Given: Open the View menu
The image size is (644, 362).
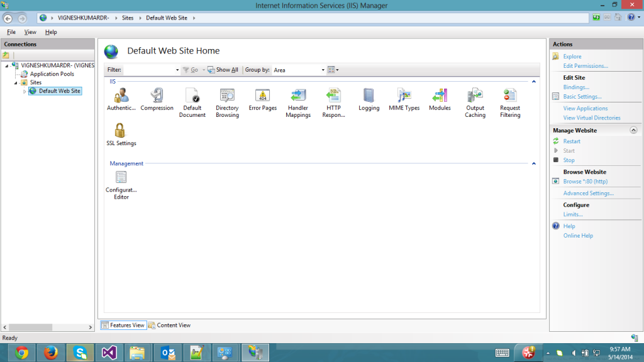Looking at the screenshot, I should click(x=30, y=32).
